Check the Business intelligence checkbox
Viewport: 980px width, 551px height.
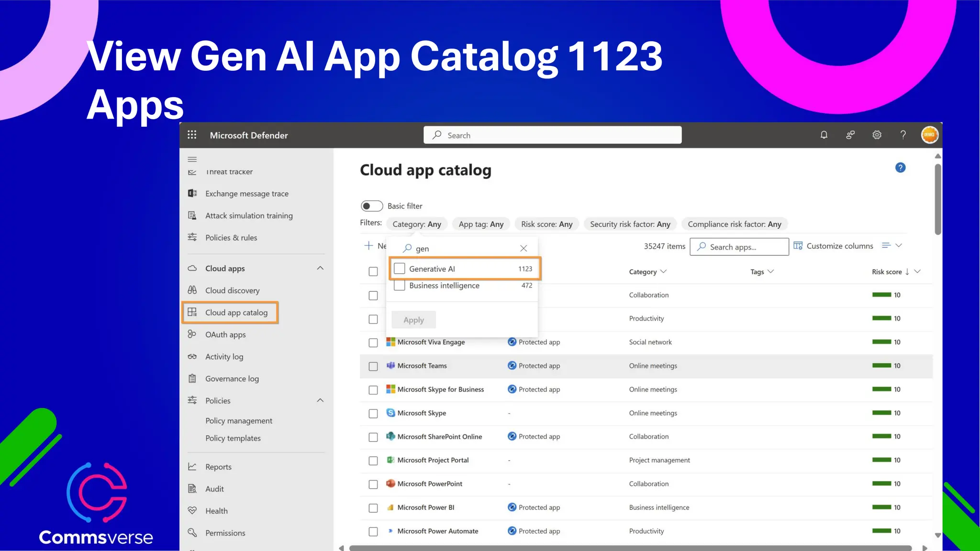pyautogui.click(x=400, y=286)
